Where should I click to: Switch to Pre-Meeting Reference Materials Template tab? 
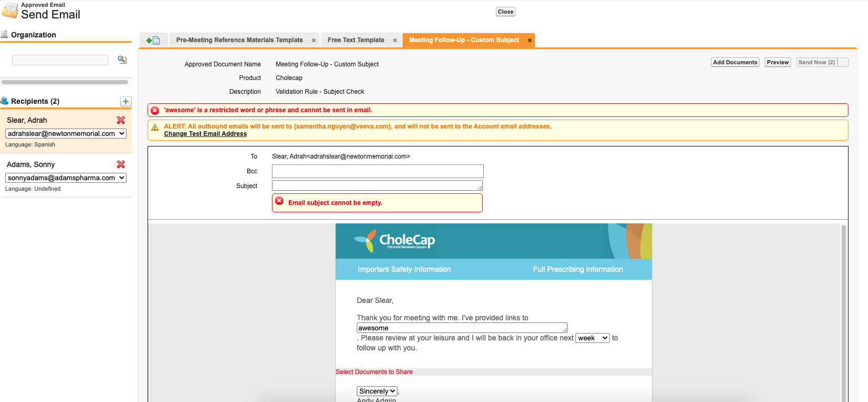click(x=239, y=40)
